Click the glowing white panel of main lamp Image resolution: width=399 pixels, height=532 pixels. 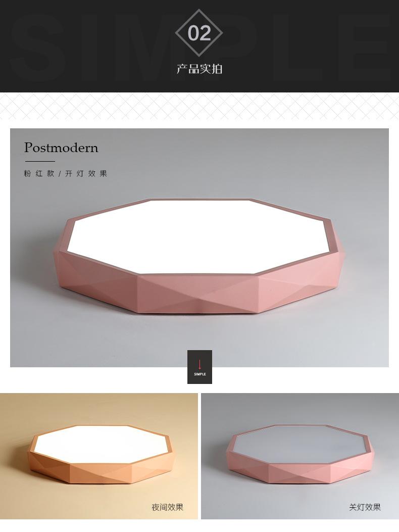(x=199, y=236)
